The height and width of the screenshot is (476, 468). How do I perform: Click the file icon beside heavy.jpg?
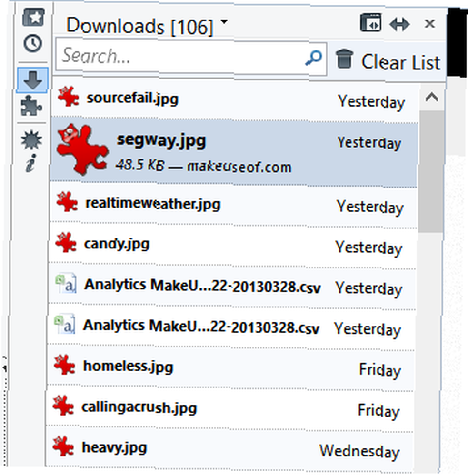coord(63,446)
